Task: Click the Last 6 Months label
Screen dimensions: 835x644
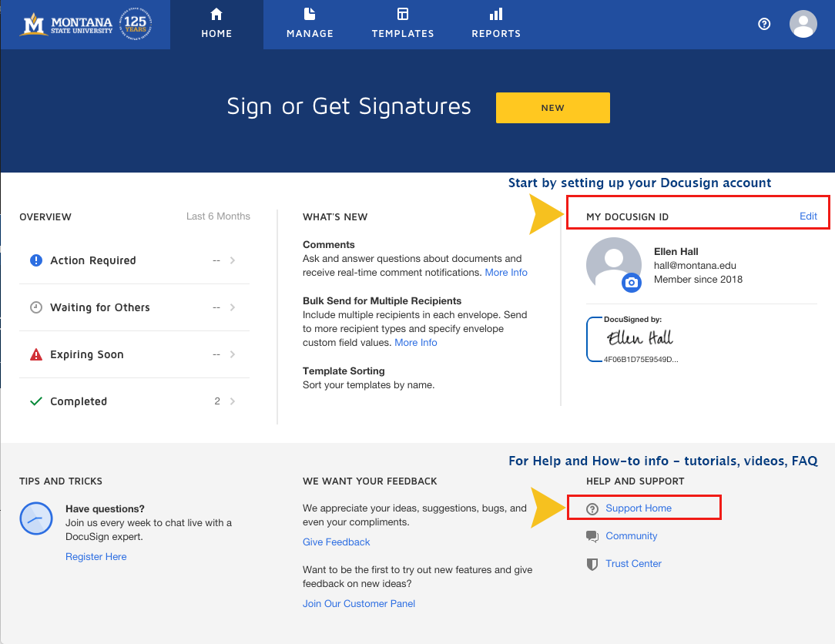Action: click(x=218, y=216)
